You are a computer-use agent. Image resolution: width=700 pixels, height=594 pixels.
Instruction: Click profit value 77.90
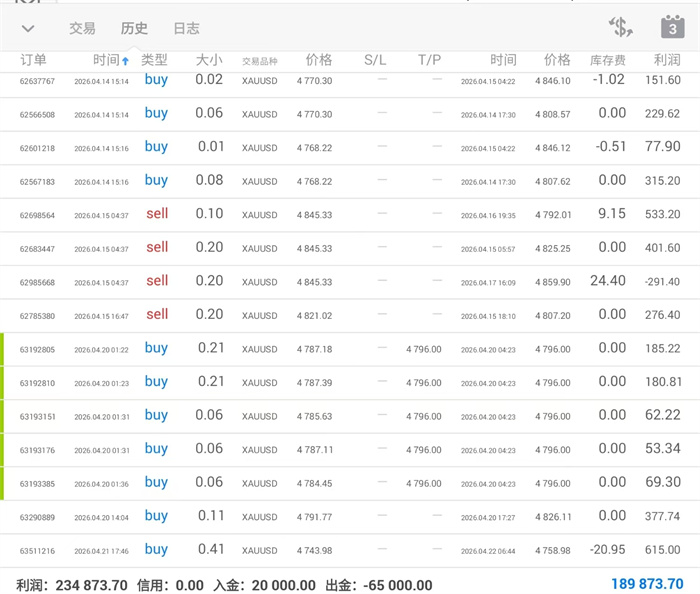click(x=662, y=146)
